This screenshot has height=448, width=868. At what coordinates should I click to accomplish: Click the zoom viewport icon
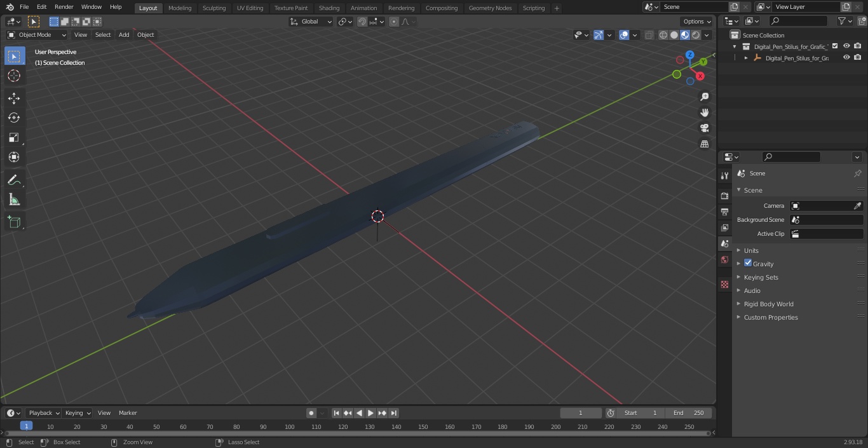coord(704,97)
